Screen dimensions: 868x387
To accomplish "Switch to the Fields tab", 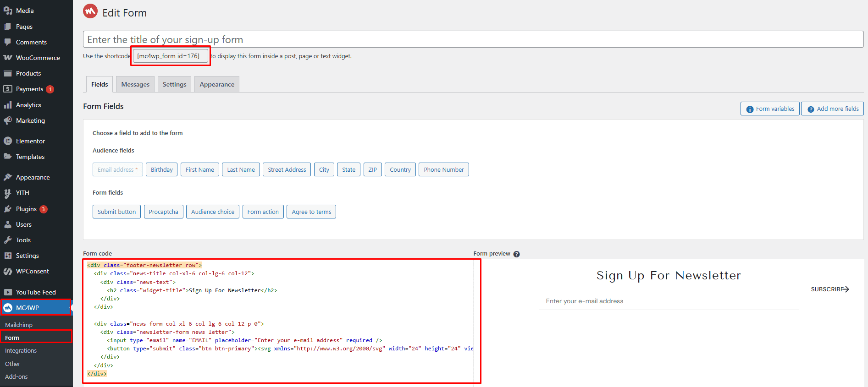I will click(100, 84).
